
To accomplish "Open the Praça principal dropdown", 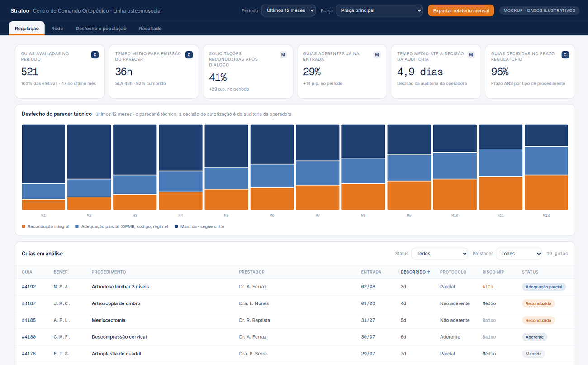I will coord(379,10).
